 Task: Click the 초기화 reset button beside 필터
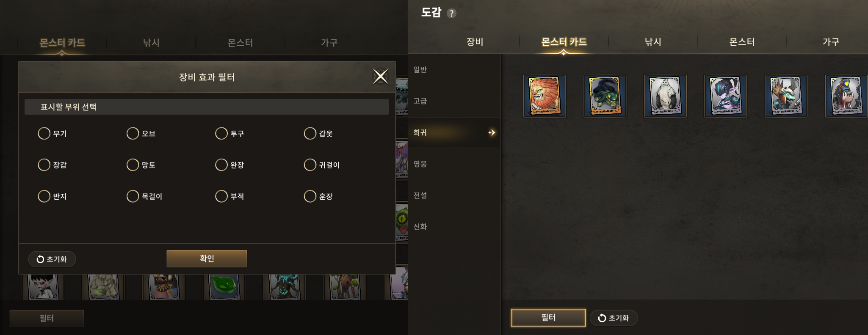(x=614, y=318)
